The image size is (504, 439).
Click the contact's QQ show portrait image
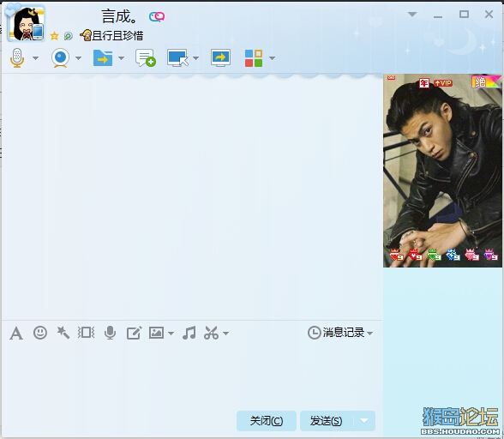442,171
